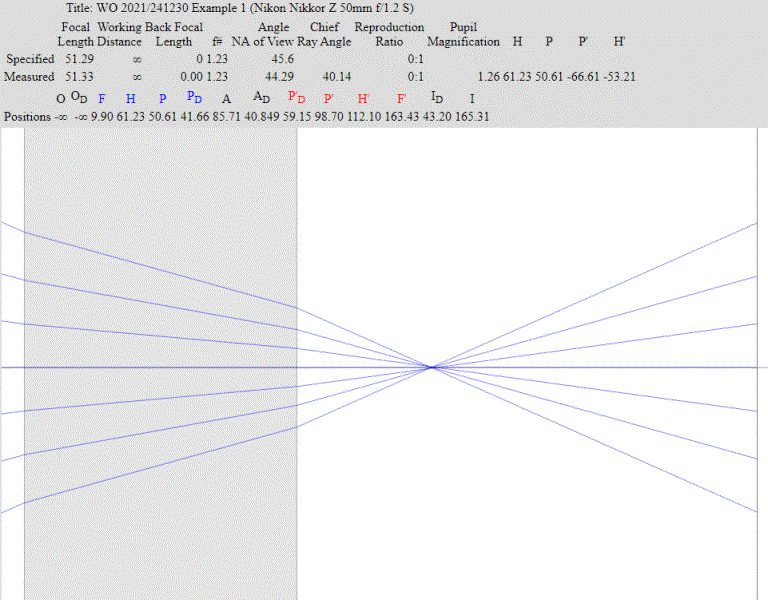Screen dimensions: 768x600
Task: Click the Measured row label
Action: click(29, 77)
